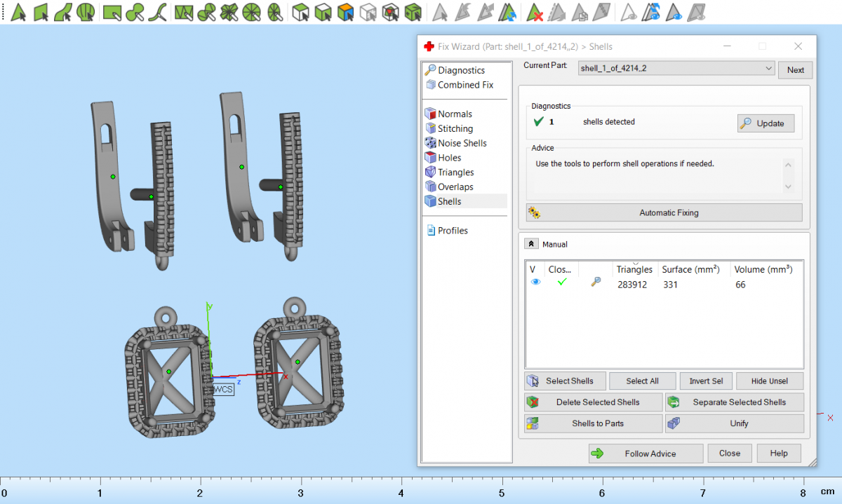The image size is (842, 504).
Task: Click the Advice box scroll down arrow
Action: click(x=788, y=186)
